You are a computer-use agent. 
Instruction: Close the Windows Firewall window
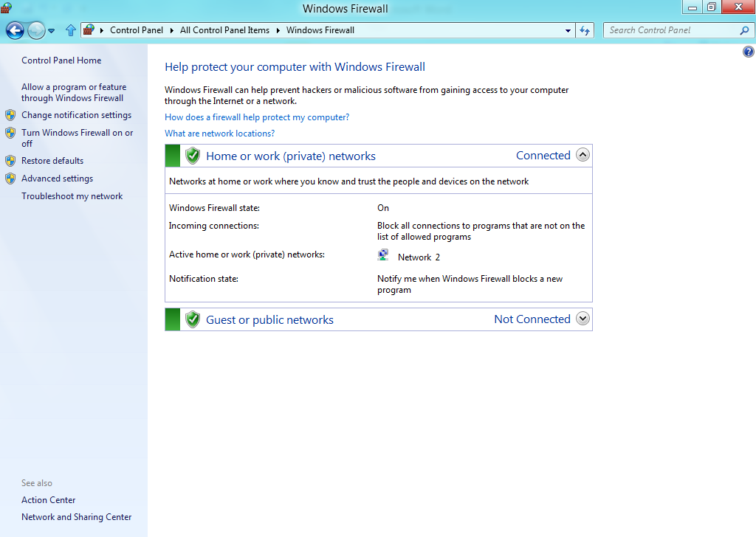click(738, 7)
